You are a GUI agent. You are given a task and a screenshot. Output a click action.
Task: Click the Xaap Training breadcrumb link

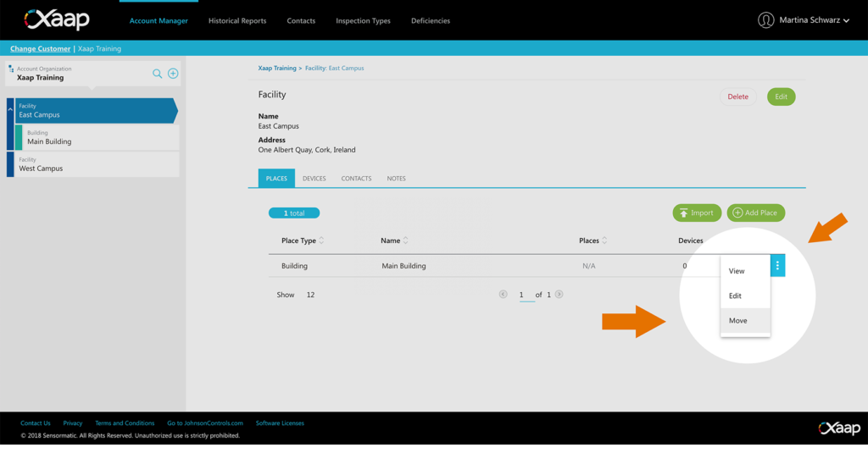pyautogui.click(x=277, y=68)
